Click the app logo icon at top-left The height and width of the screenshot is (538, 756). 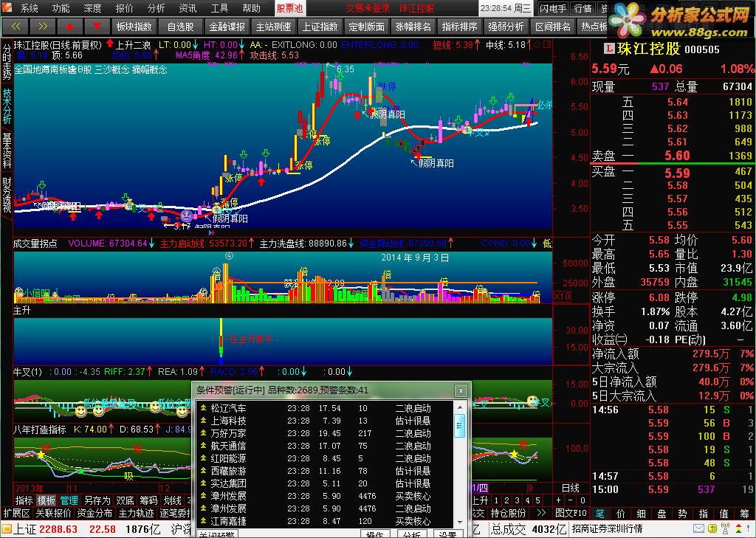(6, 7)
